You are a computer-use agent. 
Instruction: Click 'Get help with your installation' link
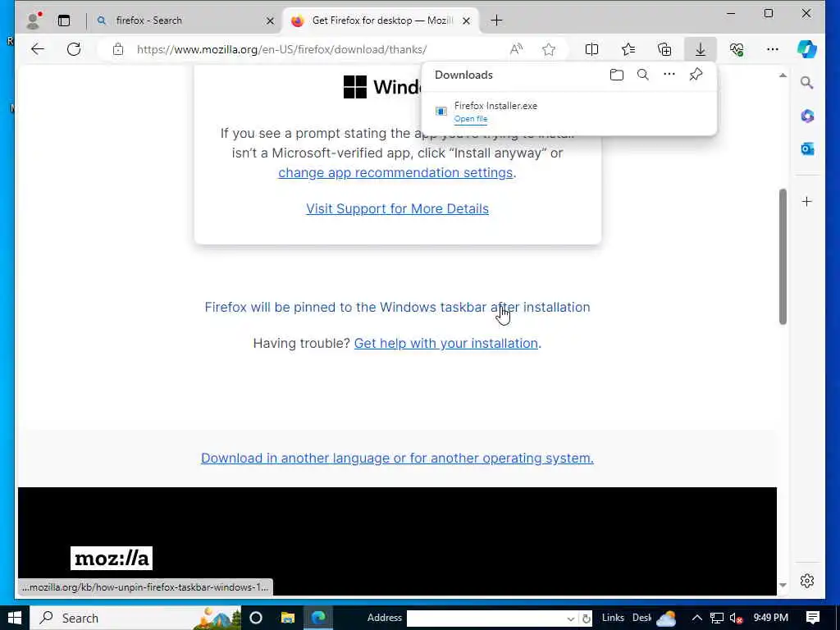point(445,343)
